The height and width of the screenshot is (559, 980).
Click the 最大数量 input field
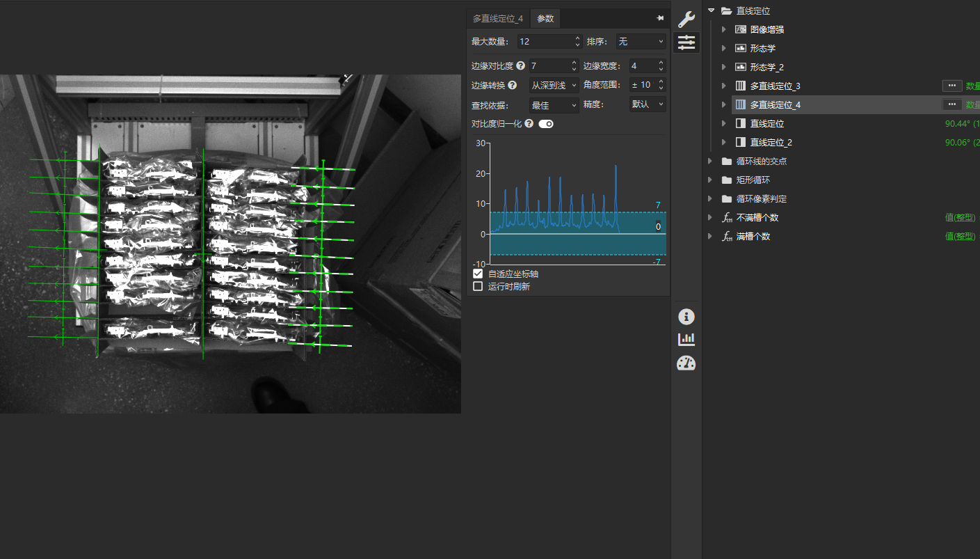pyautogui.click(x=545, y=42)
